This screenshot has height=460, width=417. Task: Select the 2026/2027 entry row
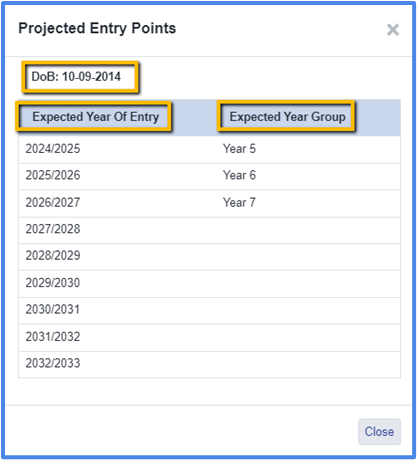tap(209, 203)
